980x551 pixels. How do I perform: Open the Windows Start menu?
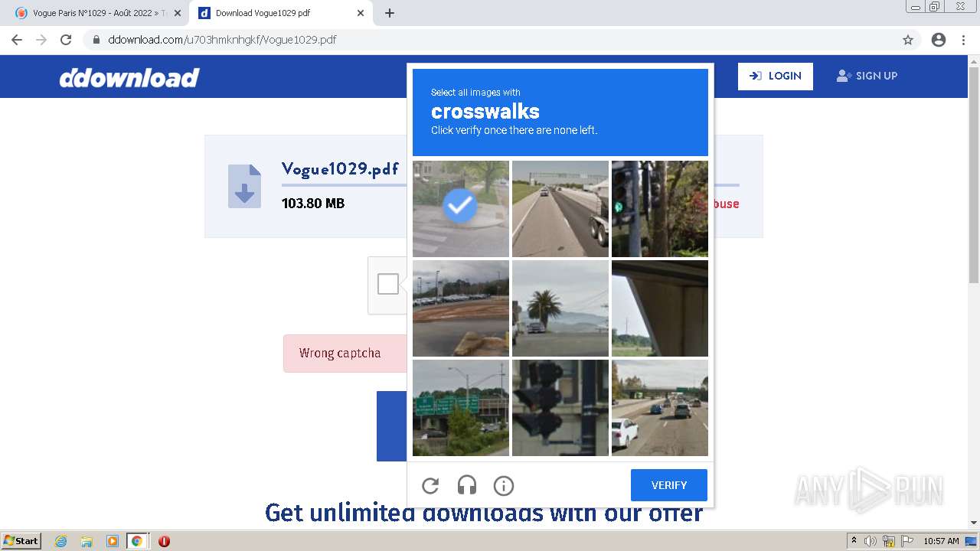[x=21, y=541]
